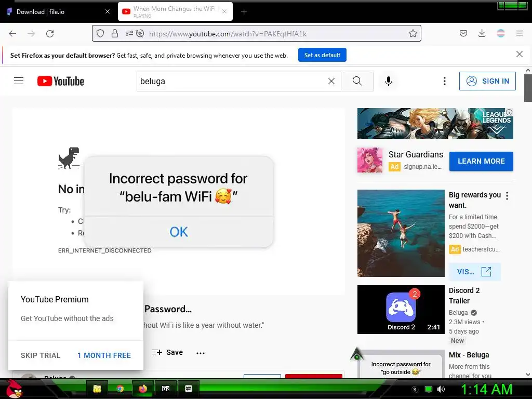This screenshot has width=532, height=399.
Task: Open a new tab with the plus button
Action: 244,12
